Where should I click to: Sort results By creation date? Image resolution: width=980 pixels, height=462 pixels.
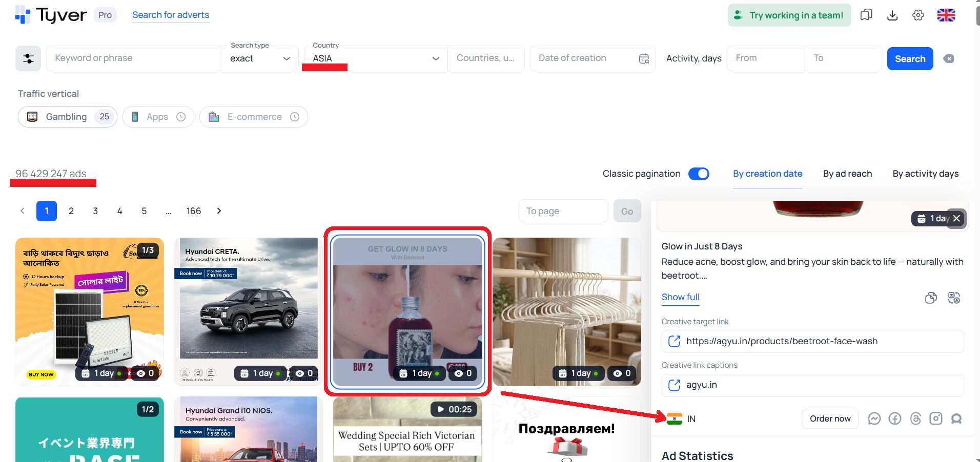coord(767,174)
